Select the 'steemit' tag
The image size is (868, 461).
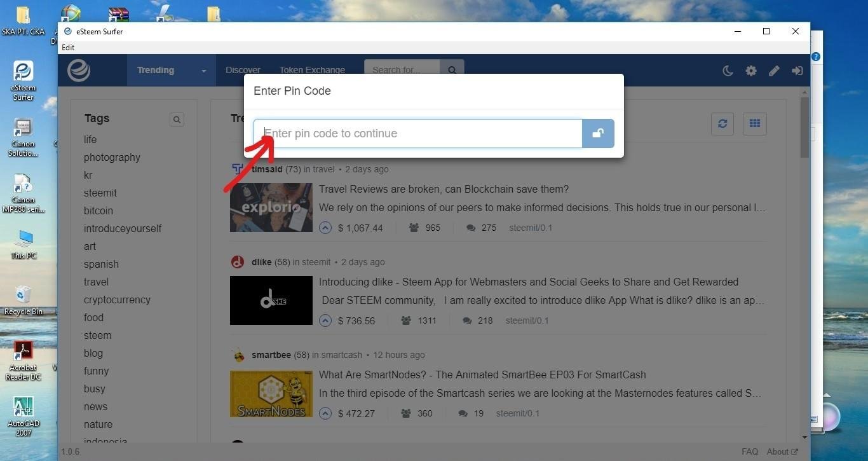100,193
